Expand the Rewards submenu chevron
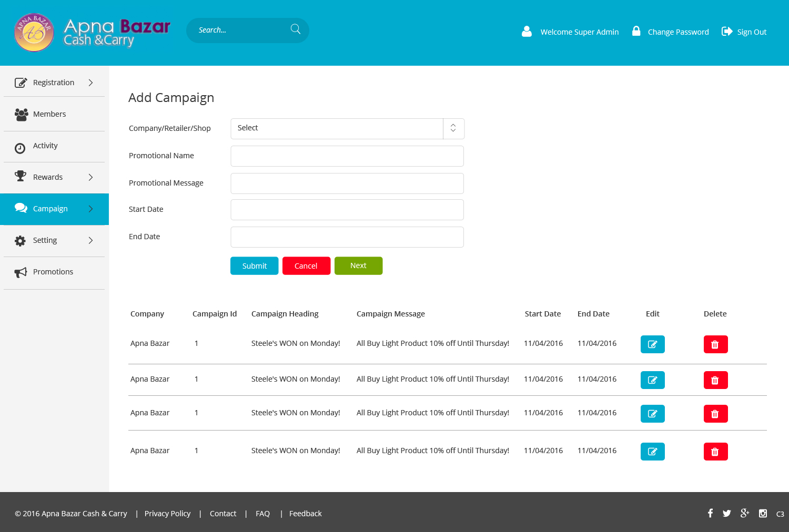Image resolution: width=789 pixels, height=532 pixels. point(90,177)
